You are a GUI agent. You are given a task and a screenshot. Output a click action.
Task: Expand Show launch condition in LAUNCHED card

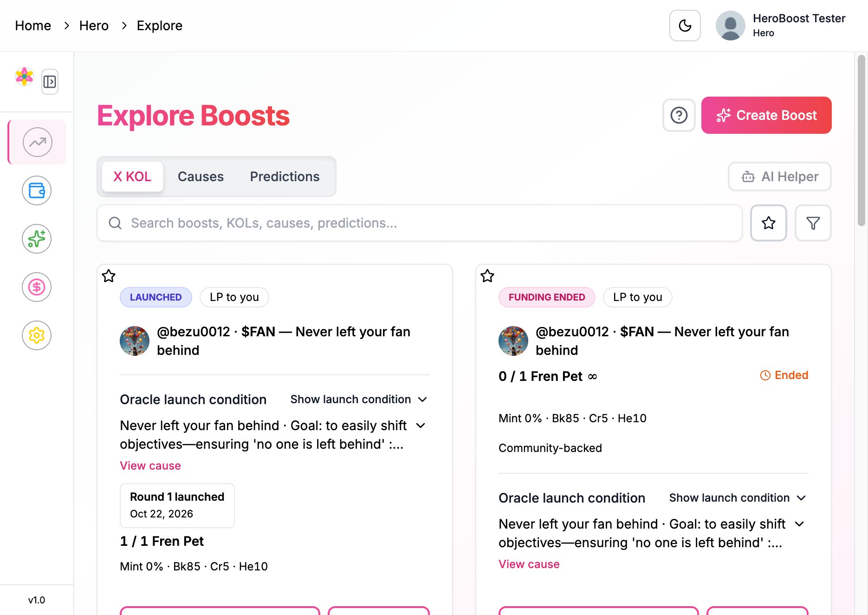[359, 399]
